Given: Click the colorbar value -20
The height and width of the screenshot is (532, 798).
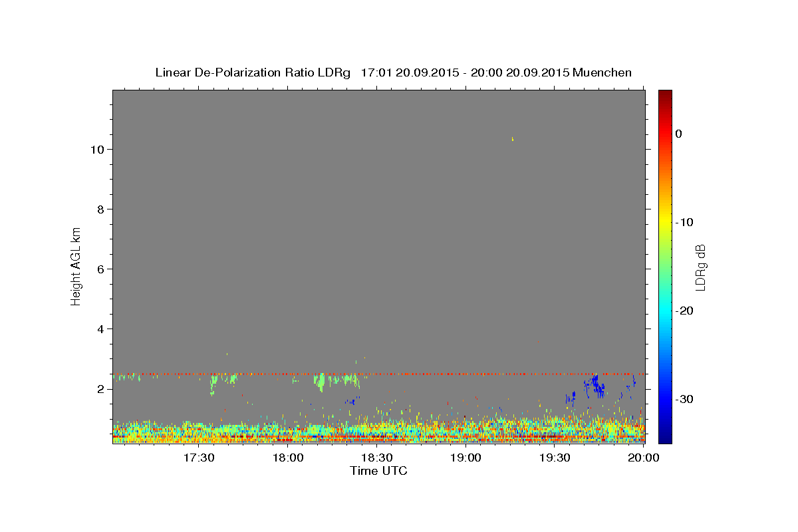Looking at the screenshot, I should pos(684,311).
